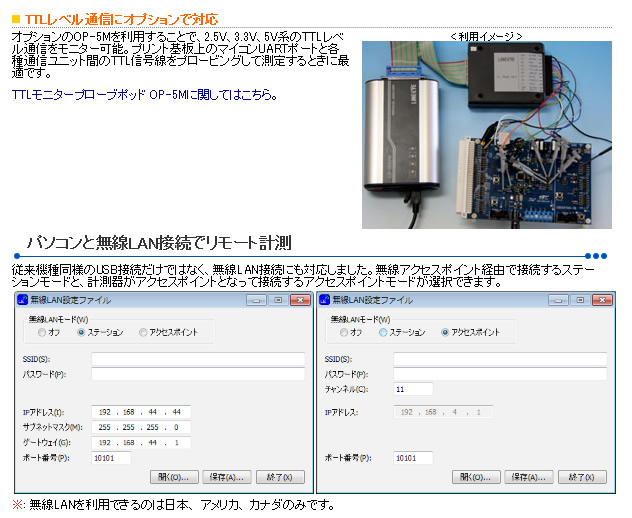Click ポート番号 field in right dialog
The image size is (632, 518).
click(x=413, y=458)
